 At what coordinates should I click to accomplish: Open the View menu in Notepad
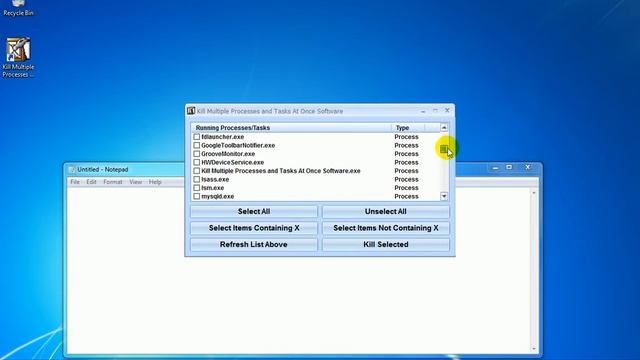click(136, 182)
